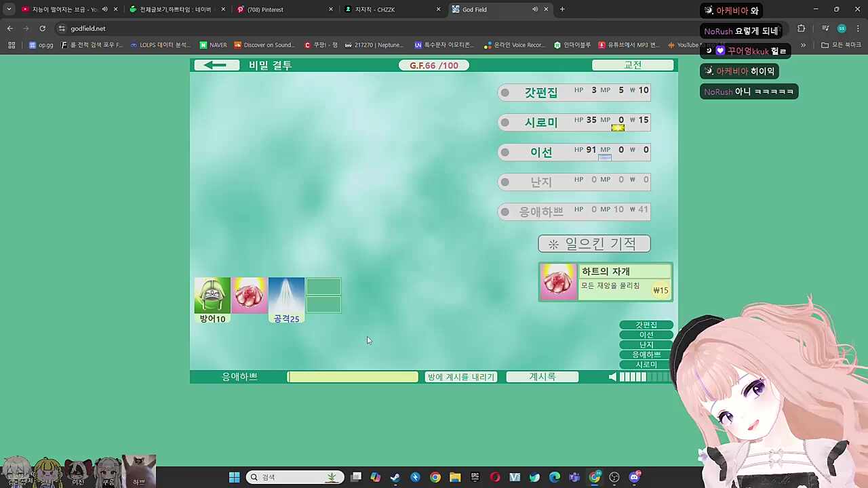
Task: Click the yellow star status icon under 시로미
Action: pyautogui.click(x=618, y=127)
